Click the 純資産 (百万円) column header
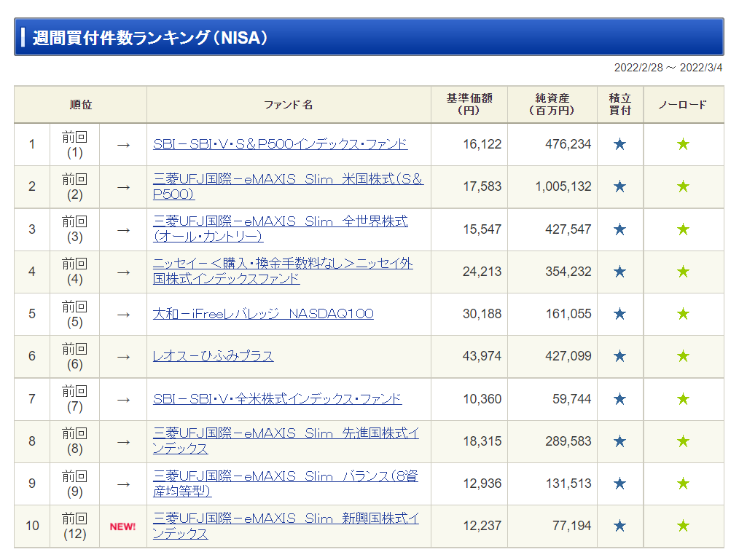Viewport: 739px width, 560px height. click(552, 105)
